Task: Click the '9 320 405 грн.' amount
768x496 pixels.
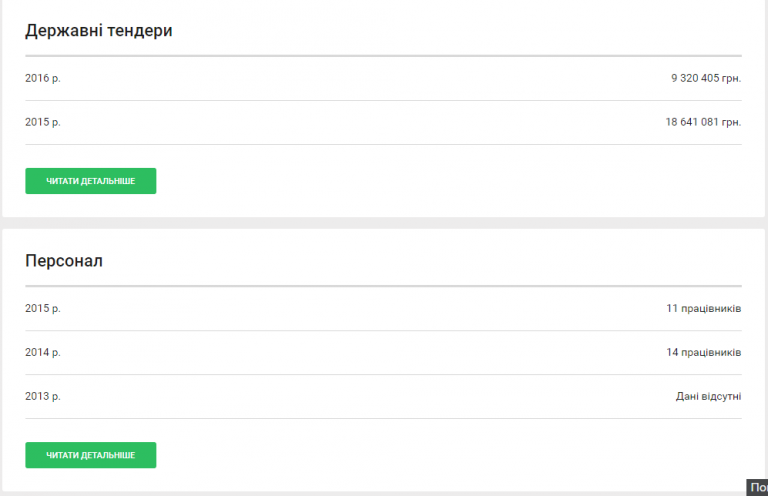Action: tap(705, 78)
